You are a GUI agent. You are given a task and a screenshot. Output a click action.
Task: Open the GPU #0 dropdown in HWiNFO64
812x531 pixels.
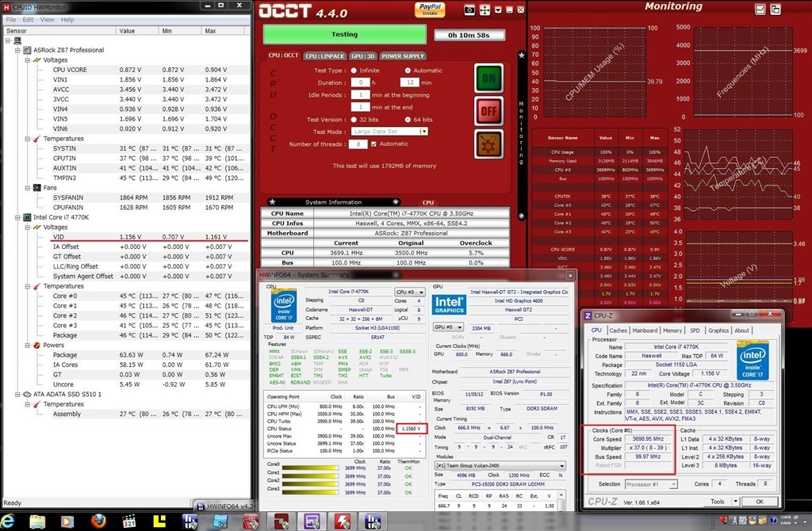click(448, 327)
